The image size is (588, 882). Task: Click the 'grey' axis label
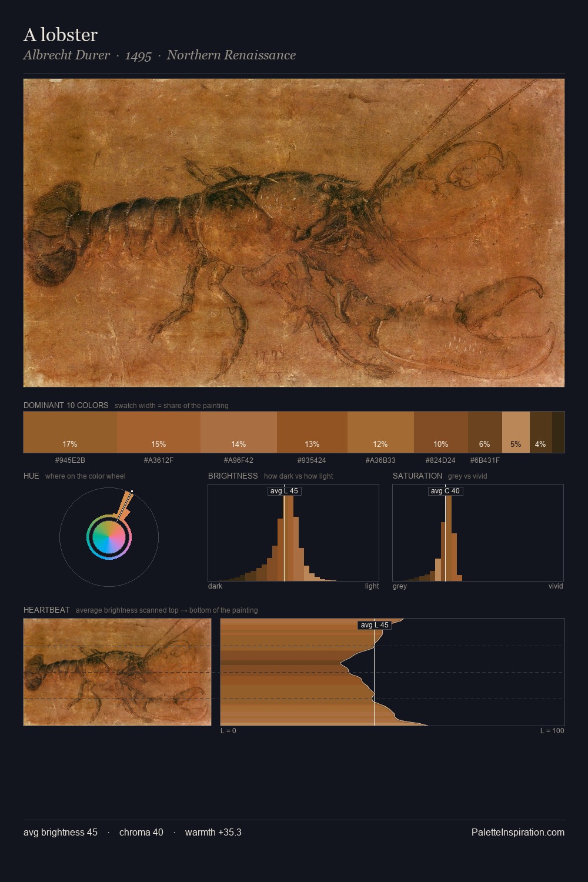pyautogui.click(x=400, y=586)
